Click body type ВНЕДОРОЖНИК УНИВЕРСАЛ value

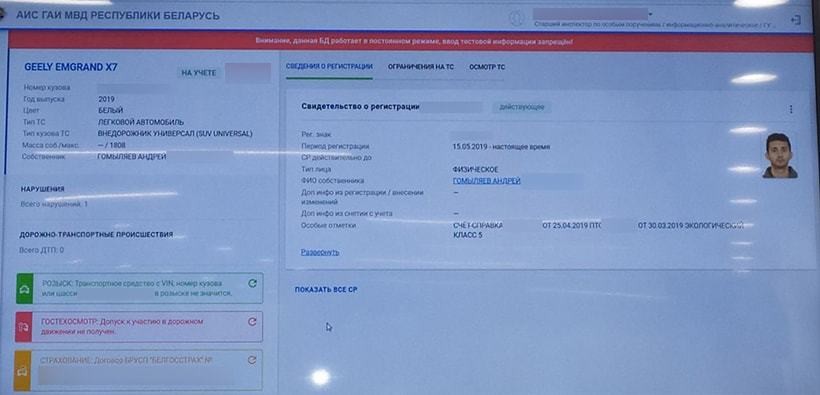point(175,133)
